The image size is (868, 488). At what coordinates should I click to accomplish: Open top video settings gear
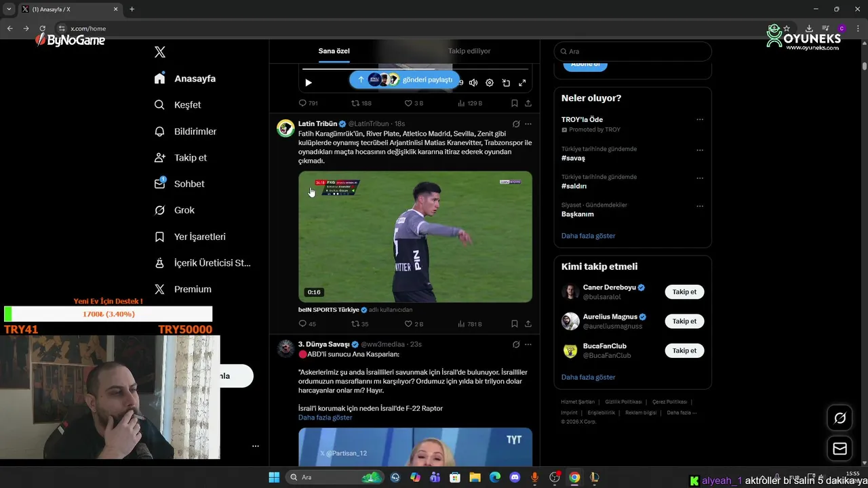(490, 83)
